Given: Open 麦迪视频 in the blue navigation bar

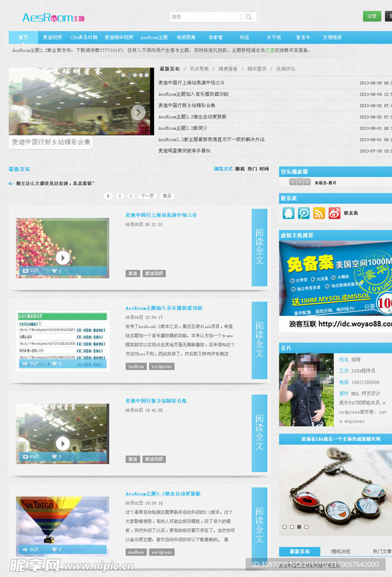Looking at the screenshot, I should [52, 37].
